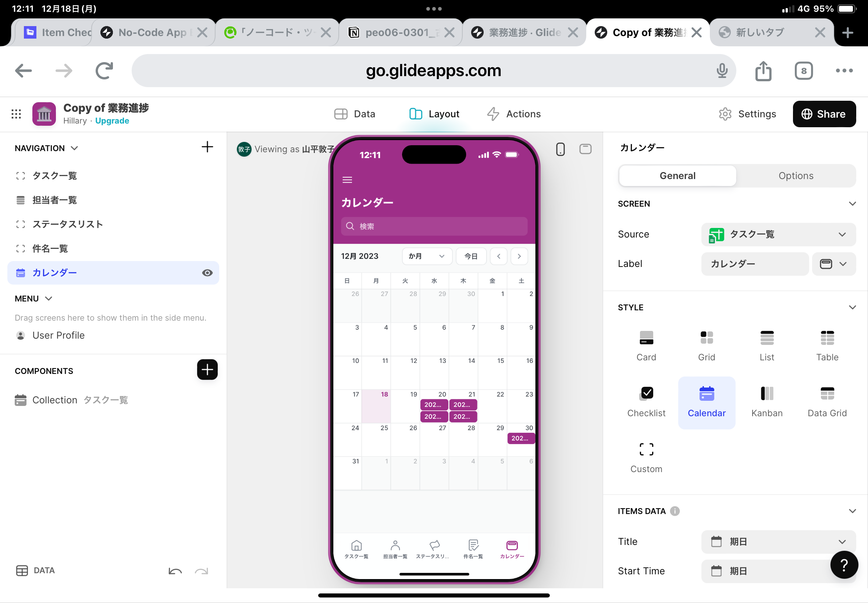The image size is (868, 603).
Task: Click the undo arrow icon
Action: coord(175,571)
